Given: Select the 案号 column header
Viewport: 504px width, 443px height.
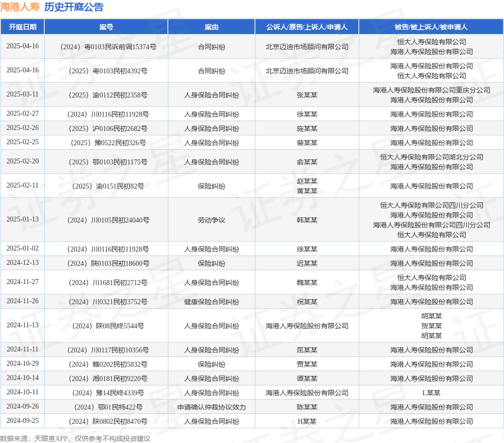Looking at the screenshot, I should tap(106, 27).
